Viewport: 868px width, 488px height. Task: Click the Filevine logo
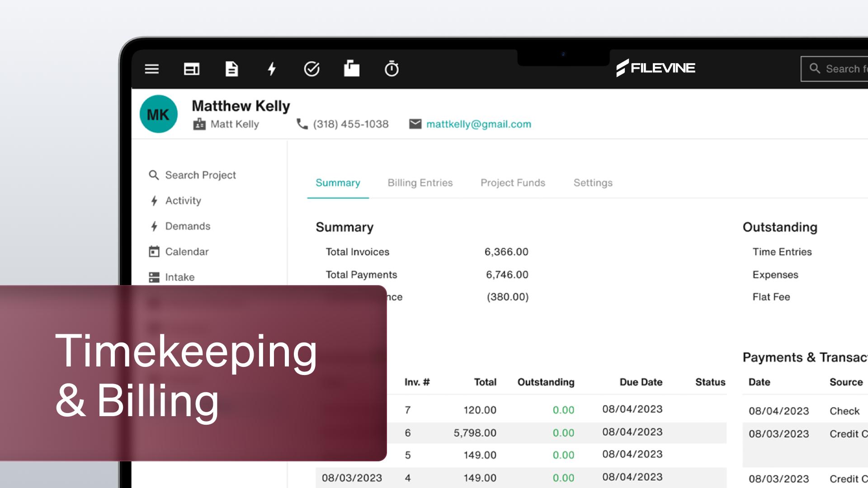click(656, 68)
